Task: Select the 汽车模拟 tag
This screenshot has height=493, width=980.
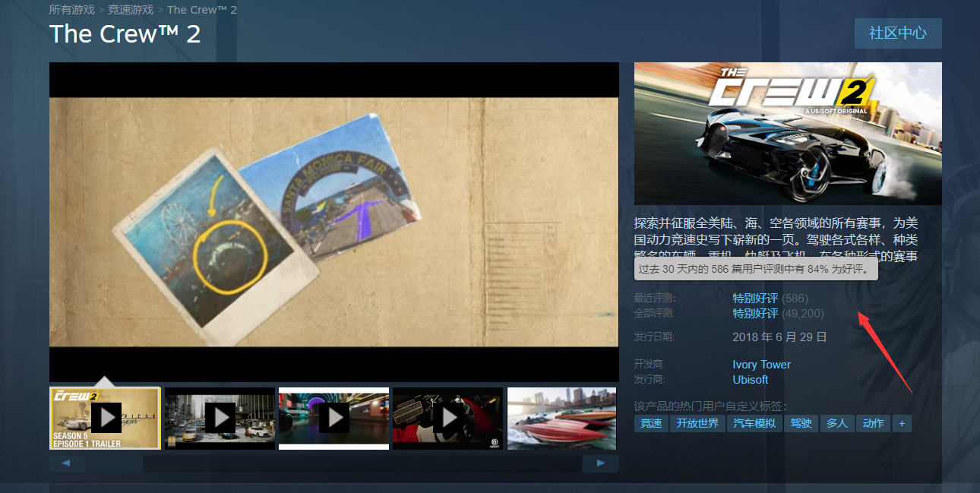Action: tap(754, 423)
